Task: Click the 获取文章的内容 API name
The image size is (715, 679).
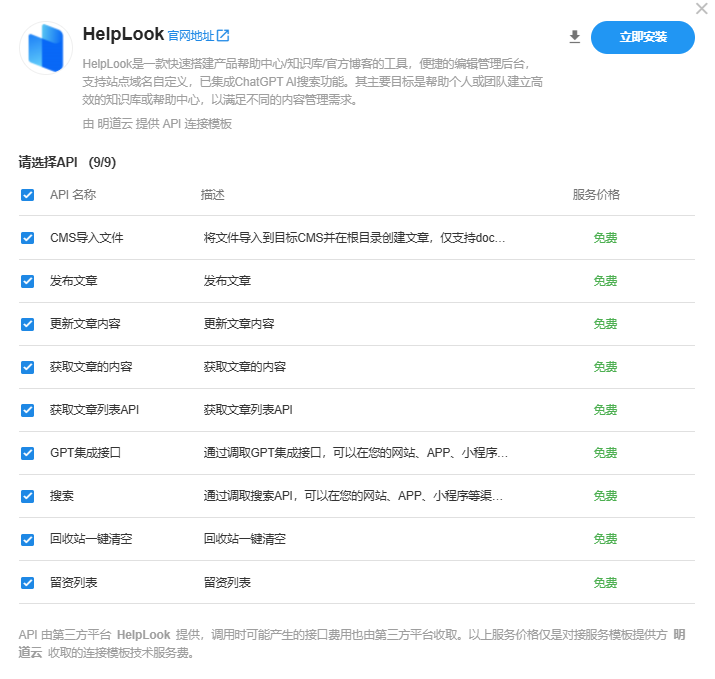Action: pos(91,367)
